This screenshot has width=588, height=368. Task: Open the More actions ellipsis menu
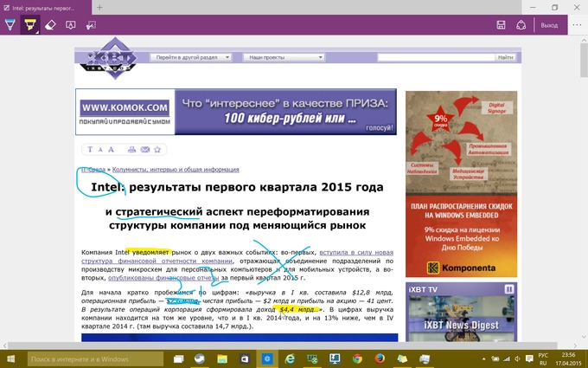577,25
